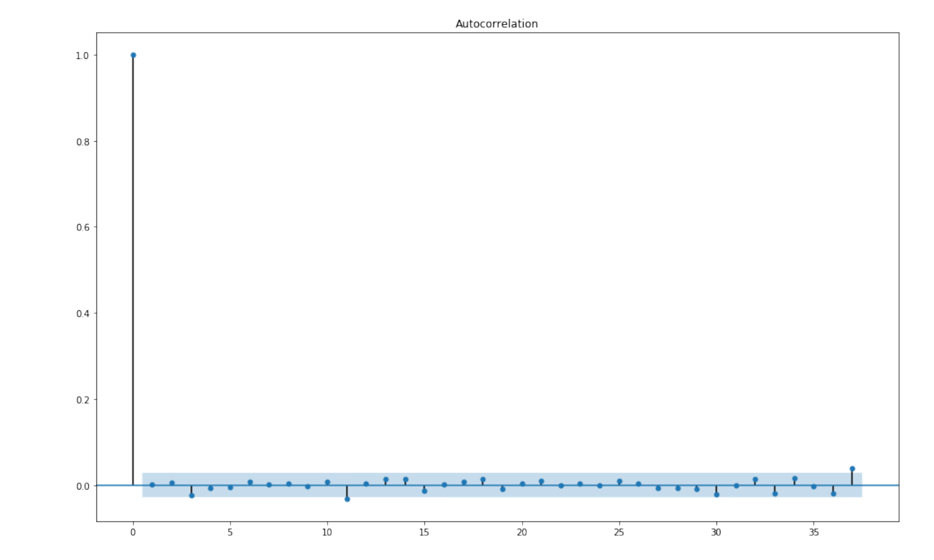The image size is (934, 560).
Task: Click the 'Autocorrelation' plot title
Action: click(x=497, y=24)
